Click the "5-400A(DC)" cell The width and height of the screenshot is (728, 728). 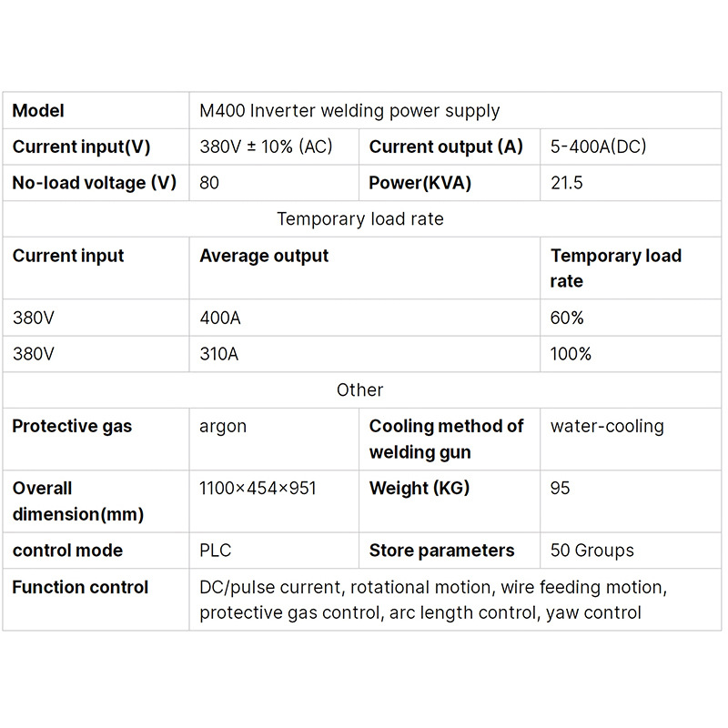point(598,147)
